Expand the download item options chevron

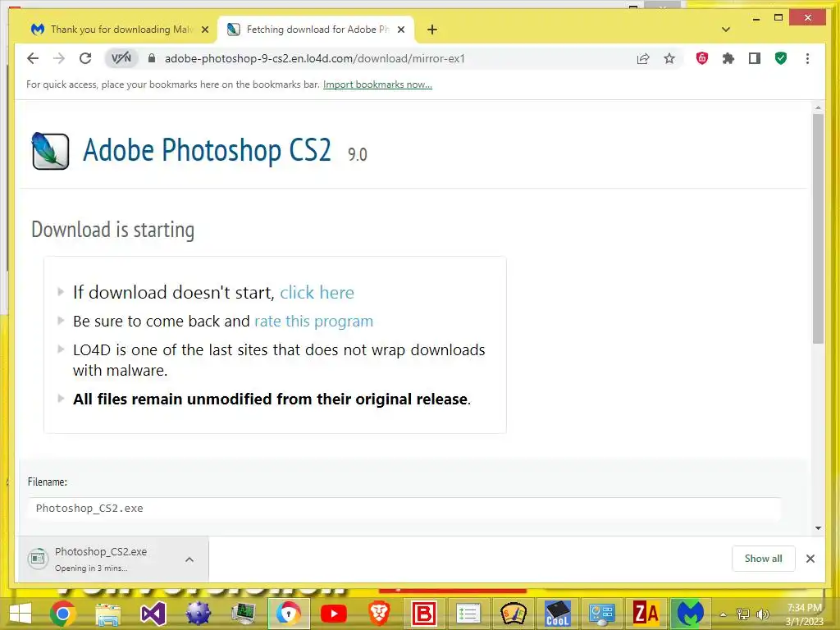[x=189, y=559]
